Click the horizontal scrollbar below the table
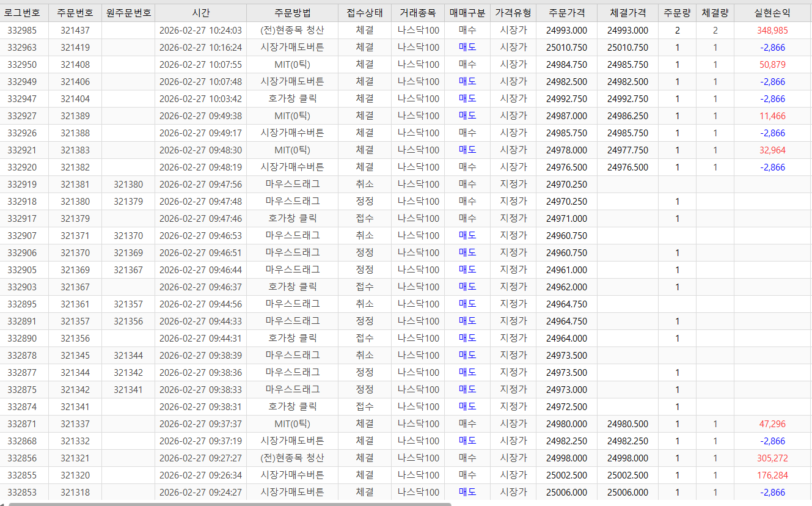The height and width of the screenshot is (506, 812). point(231,504)
